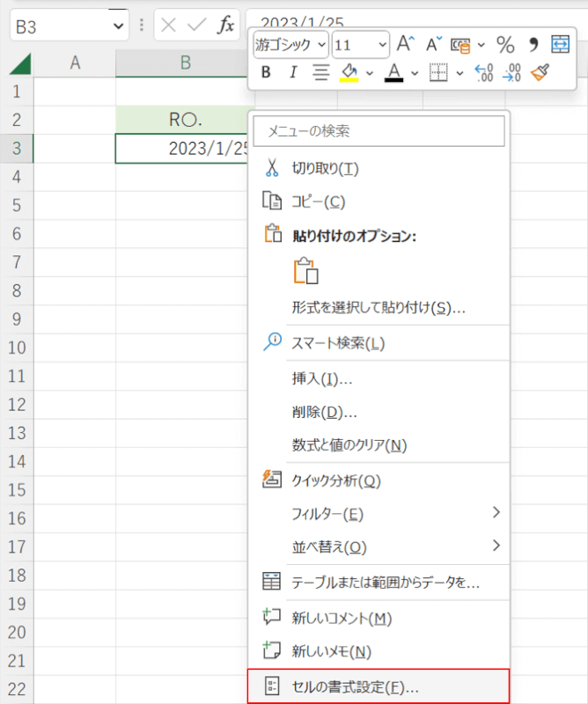
Task: Toggle italic formatting in mini toolbar
Action: [x=293, y=72]
